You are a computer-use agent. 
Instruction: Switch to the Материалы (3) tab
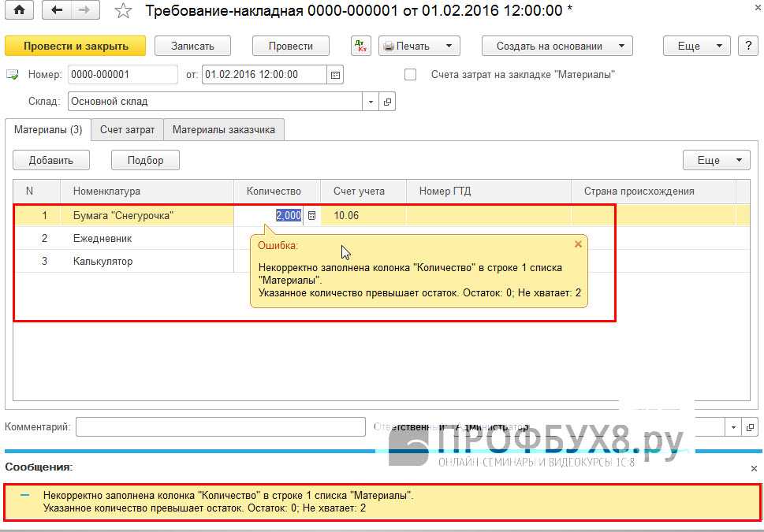[48, 130]
